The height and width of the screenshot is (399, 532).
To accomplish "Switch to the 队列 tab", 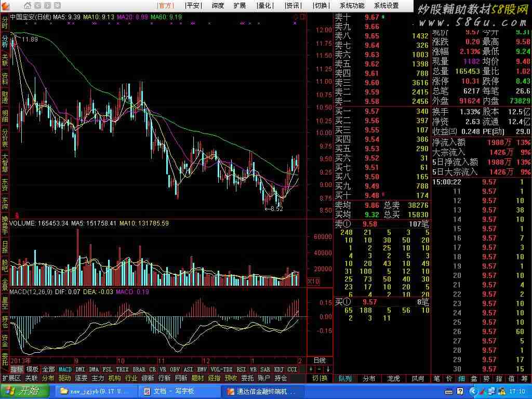I will click(x=345, y=378).
